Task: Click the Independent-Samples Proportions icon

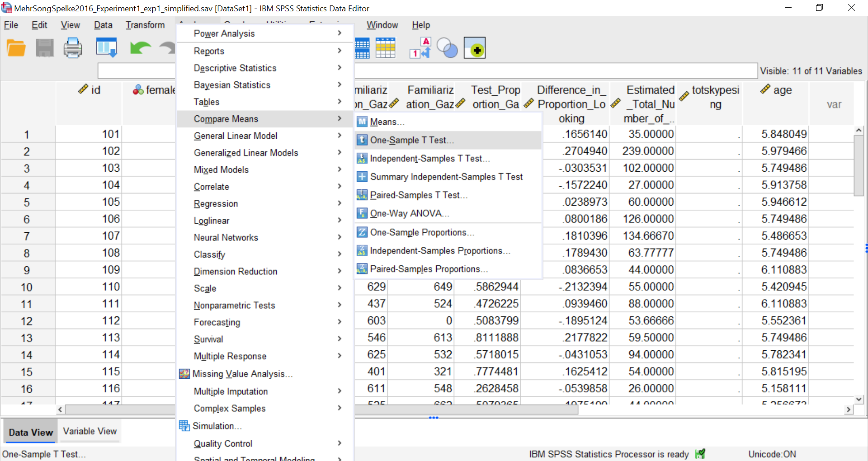Action: pyautogui.click(x=362, y=250)
